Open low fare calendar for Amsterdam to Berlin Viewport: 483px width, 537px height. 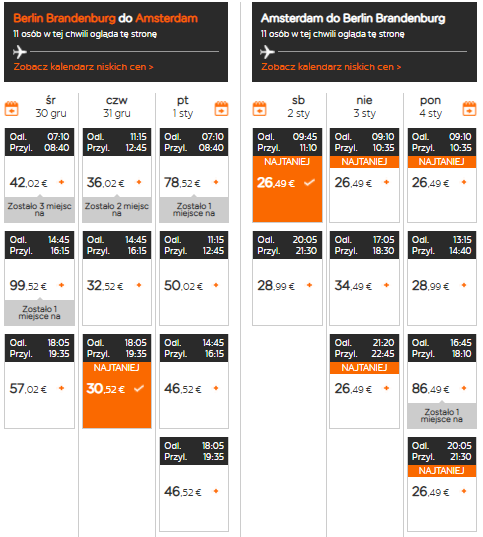331,66
